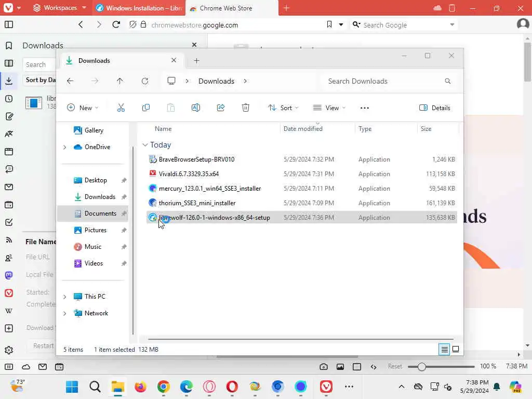Image resolution: width=532 pixels, height=399 pixels.
Task: Toggle tracker blocker shield in address bar
Action: (133, 25)
